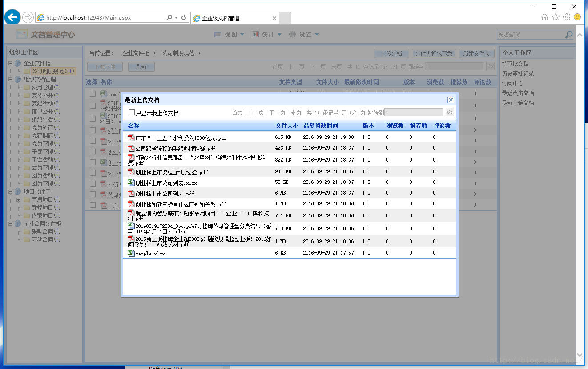Open the address bar dropdown arrow
The height and width of the screenshot is (369, 588).
point(177,18)
